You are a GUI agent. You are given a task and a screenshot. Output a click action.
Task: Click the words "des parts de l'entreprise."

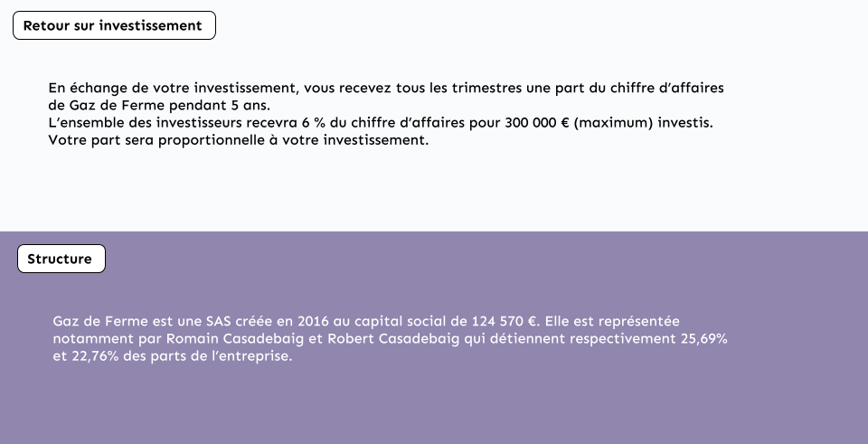(208, 356)
